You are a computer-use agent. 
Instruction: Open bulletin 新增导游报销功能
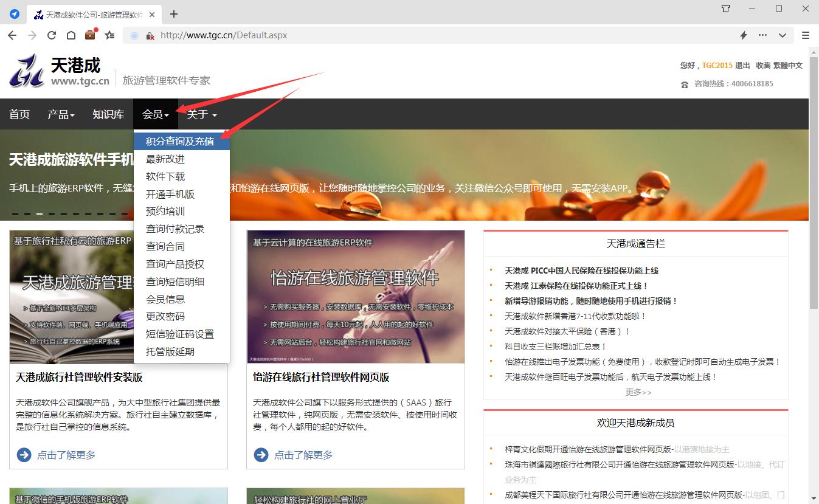(592, 301)
